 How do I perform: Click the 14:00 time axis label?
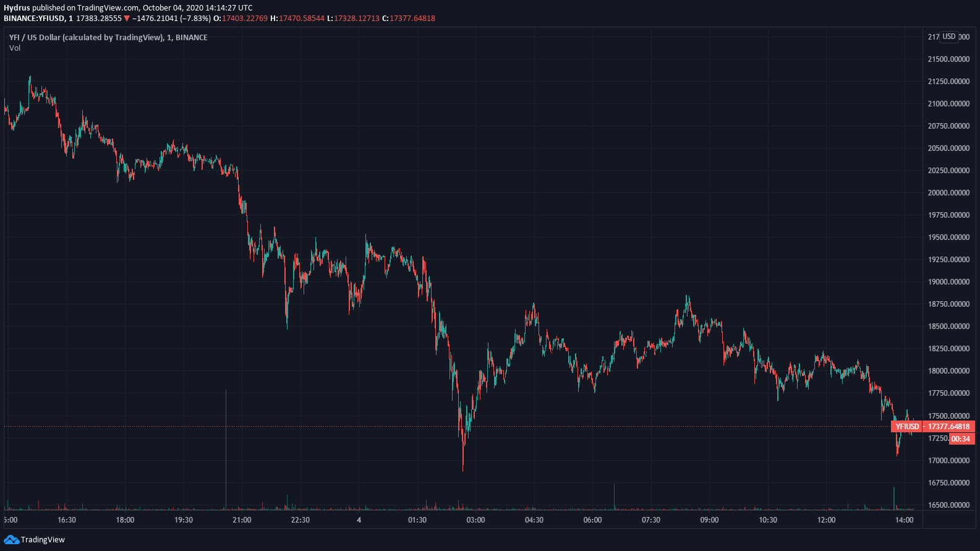pyautogui.click(x=904, y=520)
